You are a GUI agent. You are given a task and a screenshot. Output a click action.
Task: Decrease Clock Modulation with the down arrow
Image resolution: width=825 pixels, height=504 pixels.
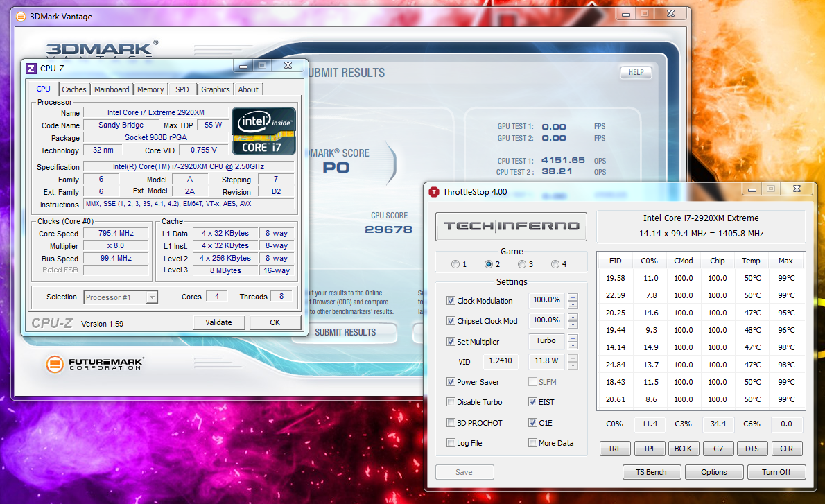click(573, 304)
